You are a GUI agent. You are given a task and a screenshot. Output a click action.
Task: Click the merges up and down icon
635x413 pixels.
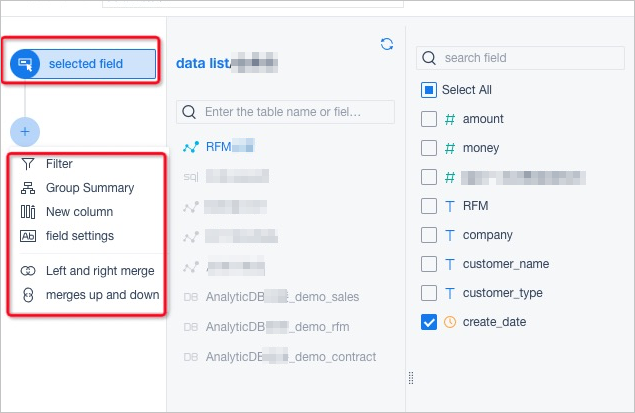[28, 295]
